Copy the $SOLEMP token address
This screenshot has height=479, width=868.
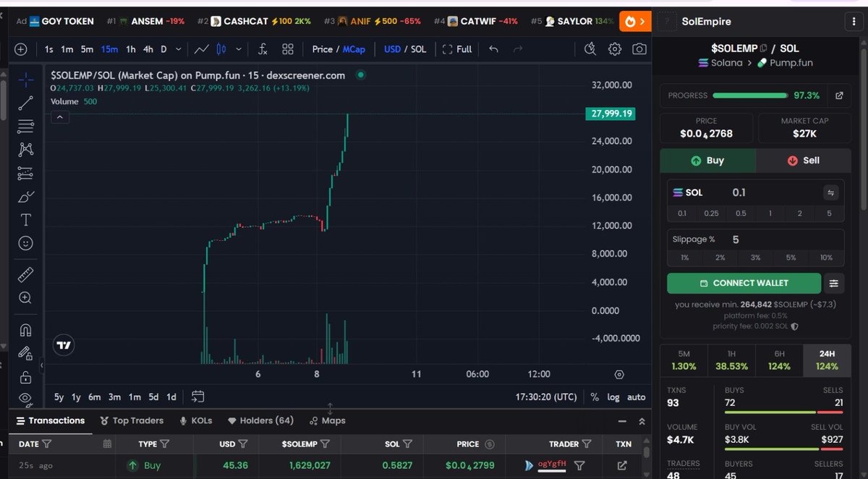tap(763, 48)
